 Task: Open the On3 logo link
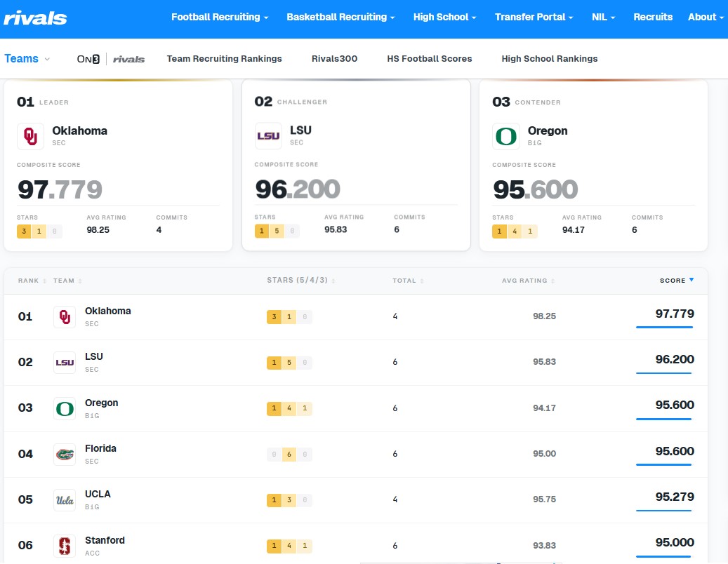(88, 59)
